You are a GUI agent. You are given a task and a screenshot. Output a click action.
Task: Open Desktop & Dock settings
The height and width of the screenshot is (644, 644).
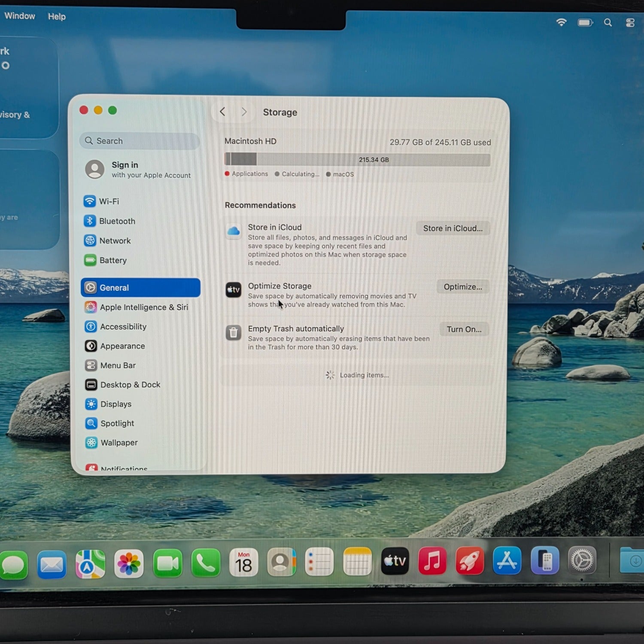tap(140, 385)
